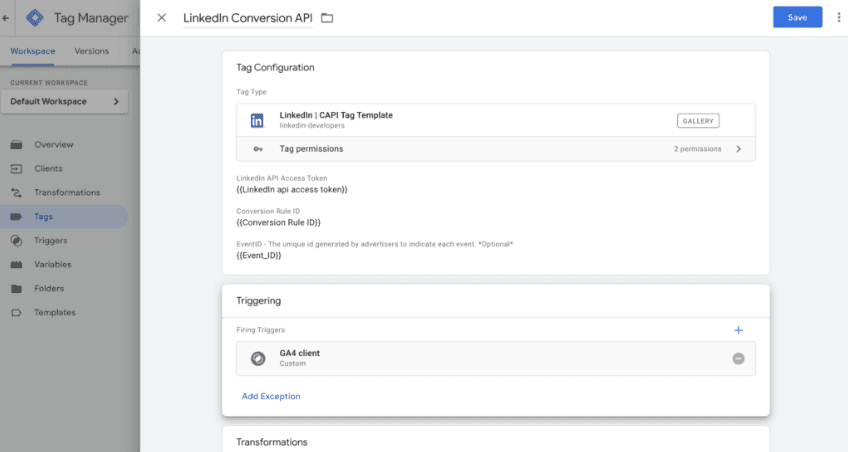The height and width of the screenshot is (452, 848).
Task: Open the Default Workspace selector
Action: point(64,102)
